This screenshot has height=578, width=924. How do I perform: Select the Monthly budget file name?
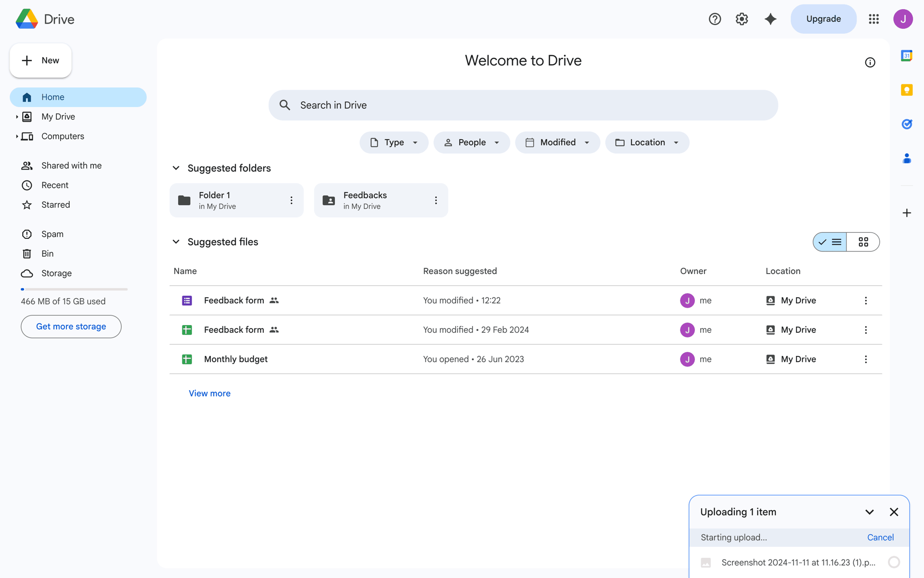click(236, 359)
